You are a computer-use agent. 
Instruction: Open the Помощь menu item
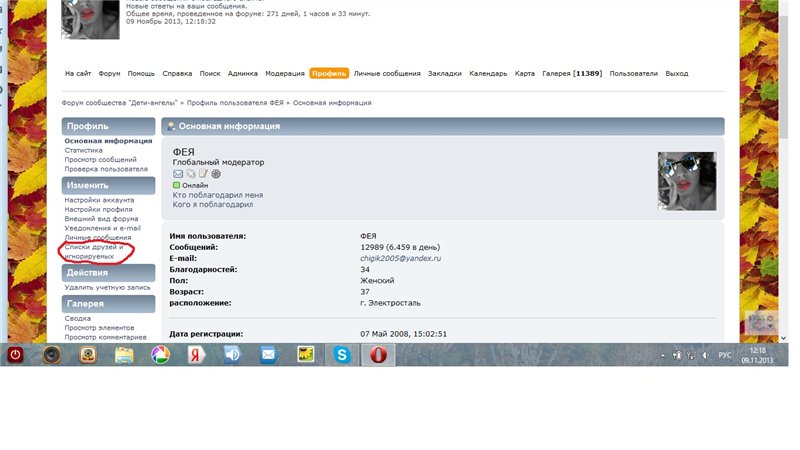[x=141, y=73]
